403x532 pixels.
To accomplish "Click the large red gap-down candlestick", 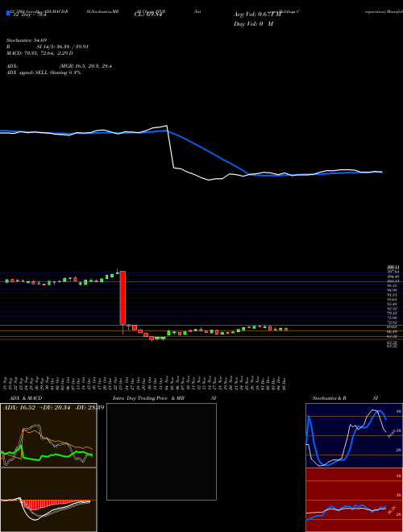I will pos(123,297).
